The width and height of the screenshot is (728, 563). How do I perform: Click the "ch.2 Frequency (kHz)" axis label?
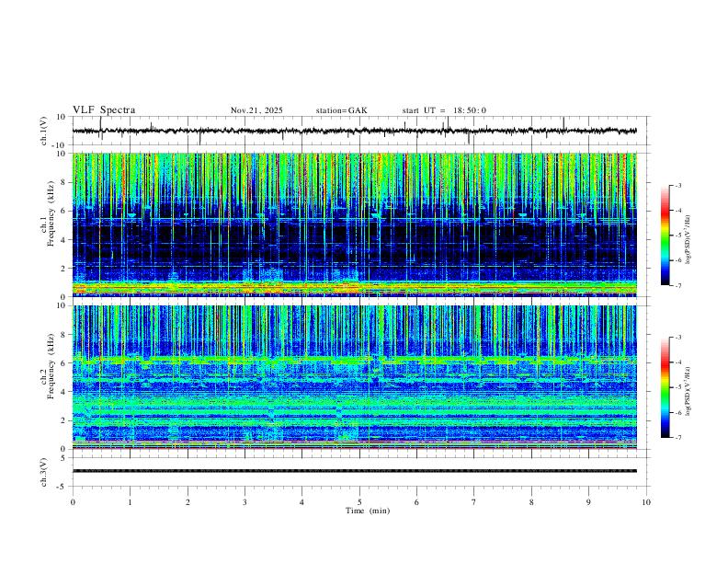pyautogui.click(x=48, y=366)
